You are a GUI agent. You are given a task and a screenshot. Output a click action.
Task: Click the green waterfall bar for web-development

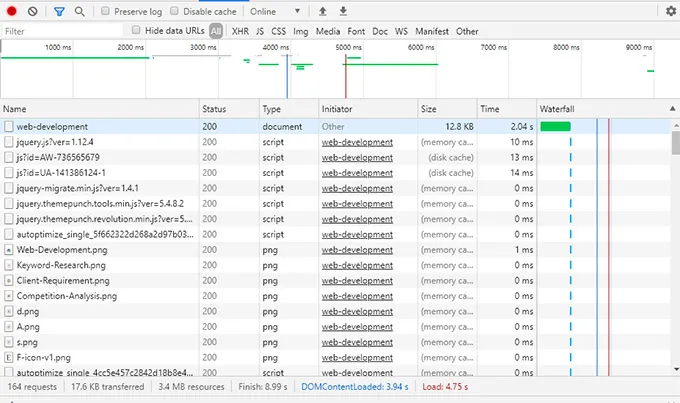click(x=555, y=127)
